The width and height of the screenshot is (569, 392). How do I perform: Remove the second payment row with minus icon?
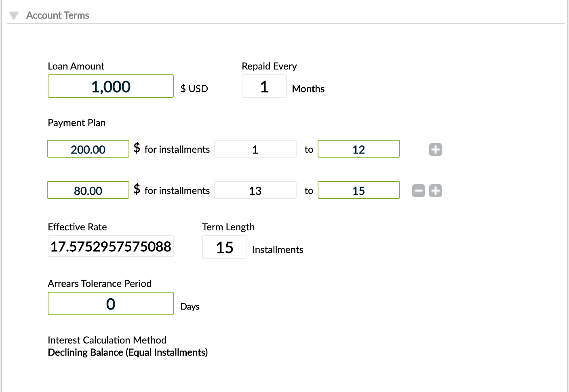(x=419, y=190)
